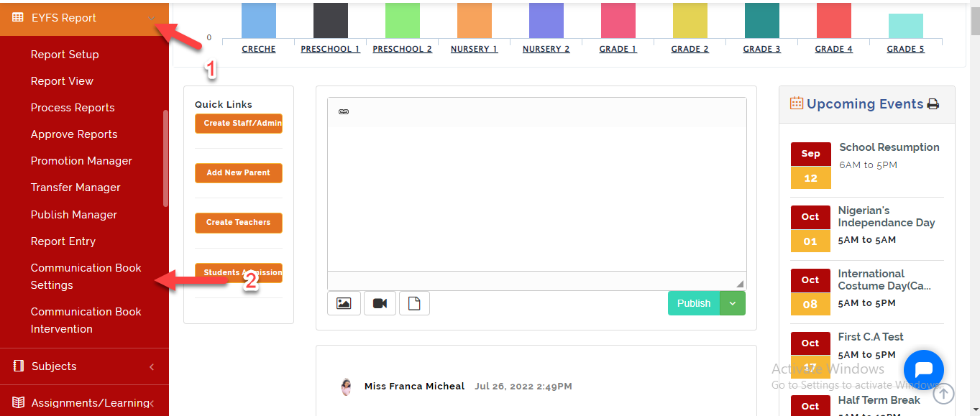
Task: Click the Create Teachers button
Action: coord(239,223)
